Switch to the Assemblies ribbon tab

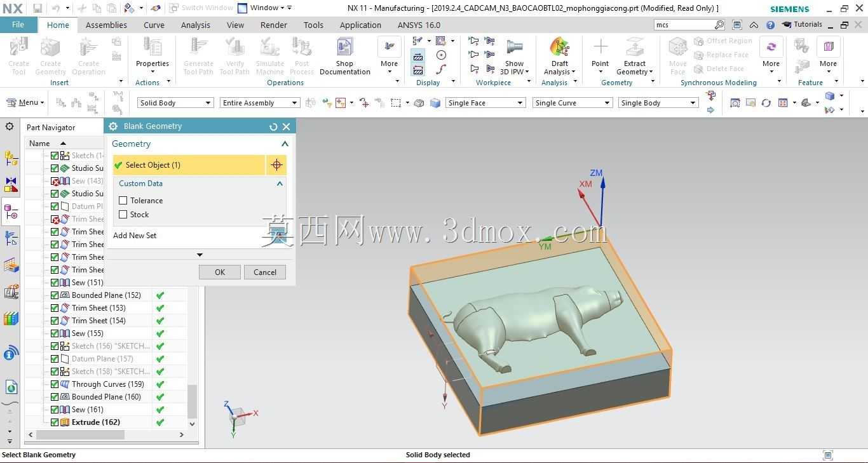(106, 25)
